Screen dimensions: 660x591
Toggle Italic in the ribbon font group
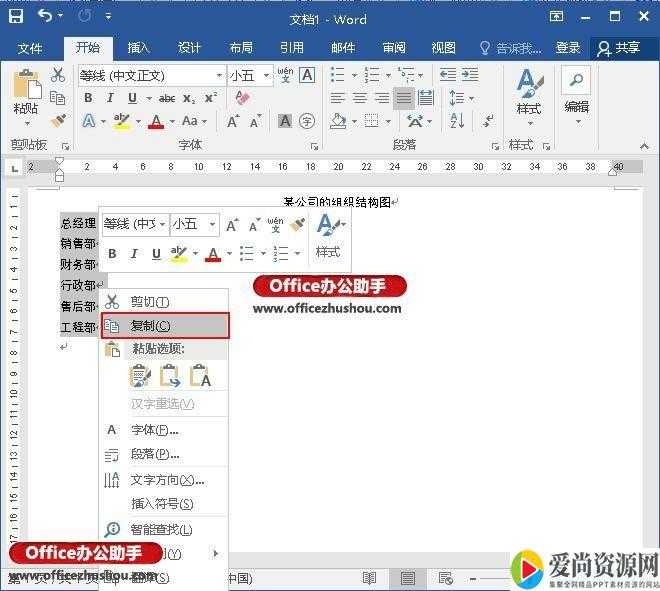click(110, 98)
